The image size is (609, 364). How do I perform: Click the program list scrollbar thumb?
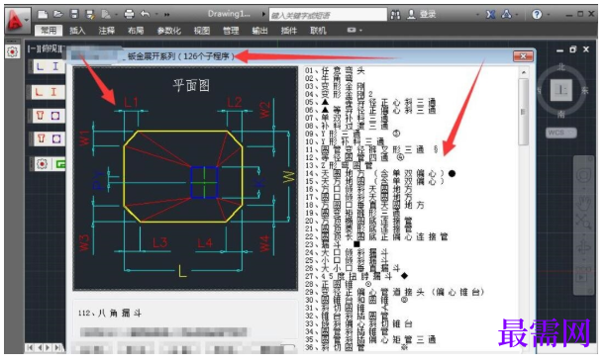523,112
